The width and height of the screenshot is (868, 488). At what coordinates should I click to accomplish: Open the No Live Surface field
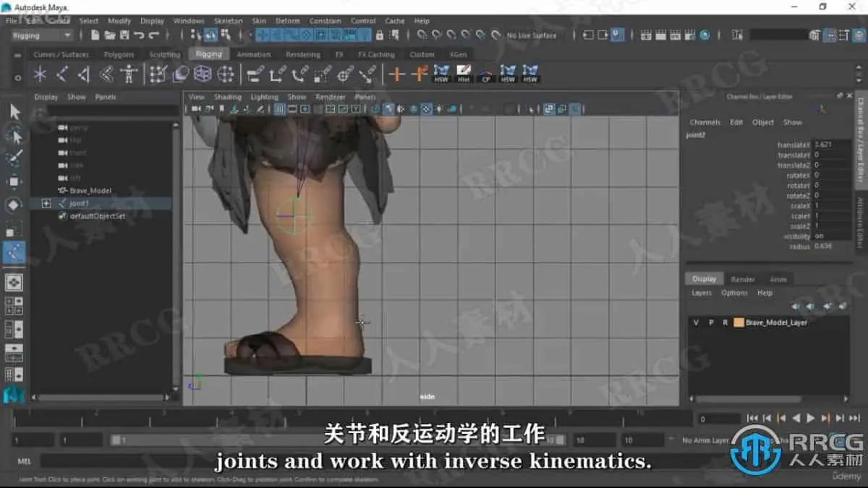532,35
